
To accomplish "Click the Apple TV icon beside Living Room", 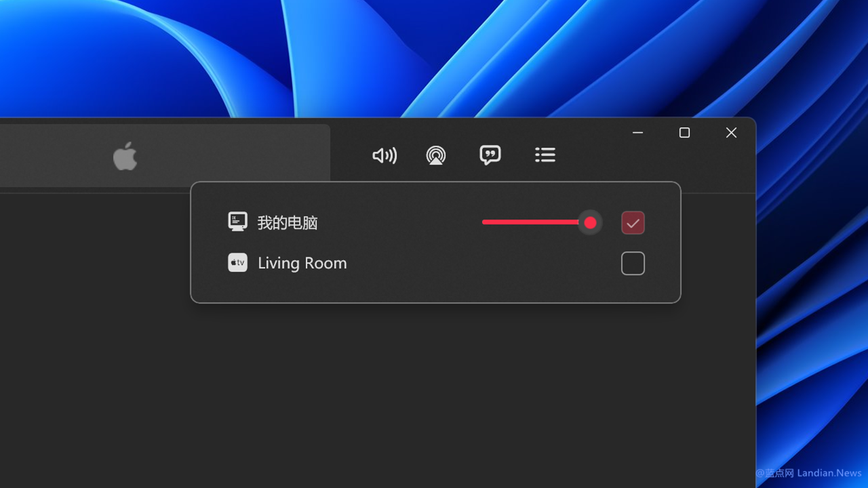I will 237,263.
